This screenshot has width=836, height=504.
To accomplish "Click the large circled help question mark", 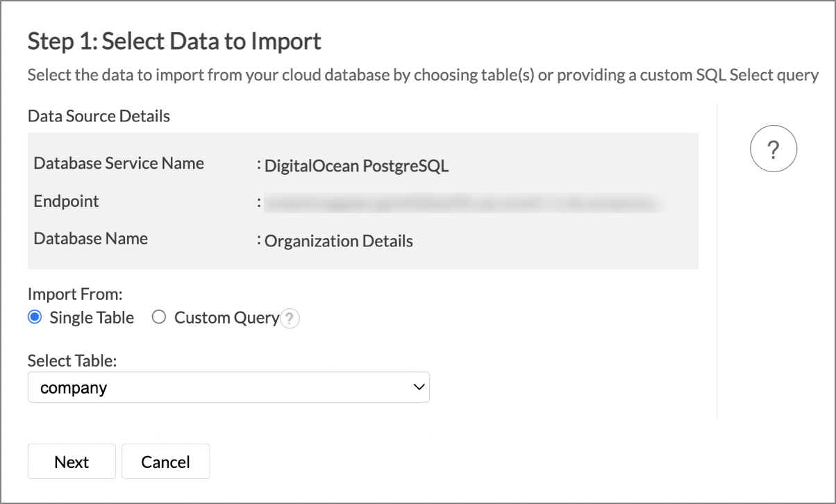I will (x=774, y=149).
